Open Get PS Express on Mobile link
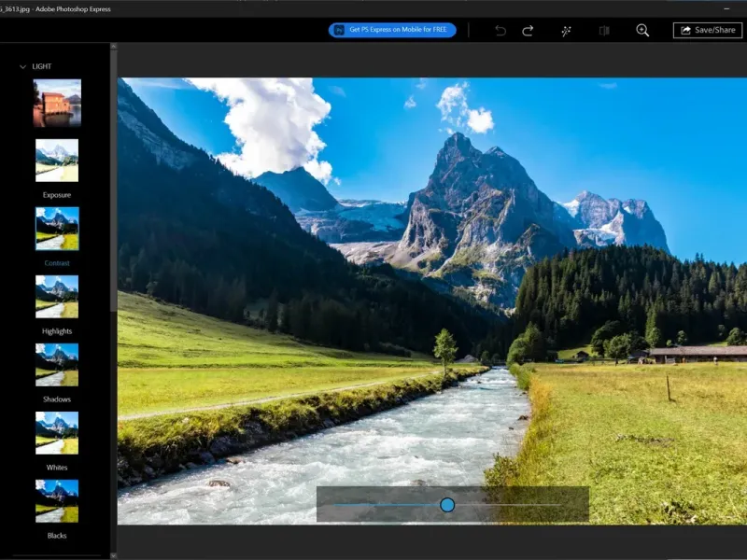The image size is (747, 560). point(392,30)
